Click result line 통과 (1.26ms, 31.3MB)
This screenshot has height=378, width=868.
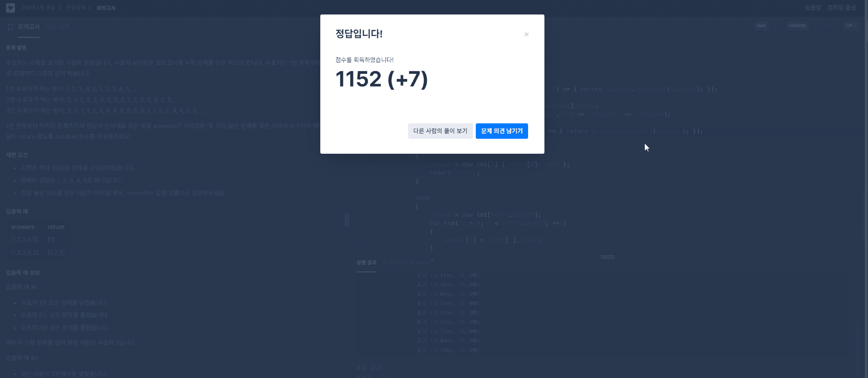(449, 322)
